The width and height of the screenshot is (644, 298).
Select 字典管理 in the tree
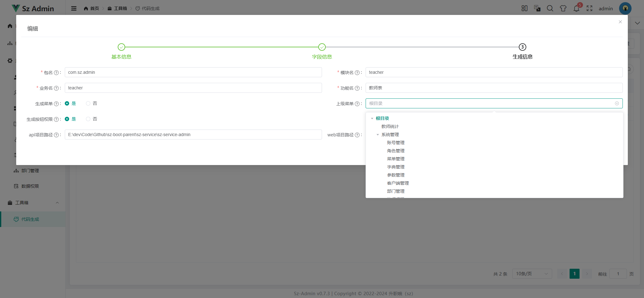tap(396, 167)
